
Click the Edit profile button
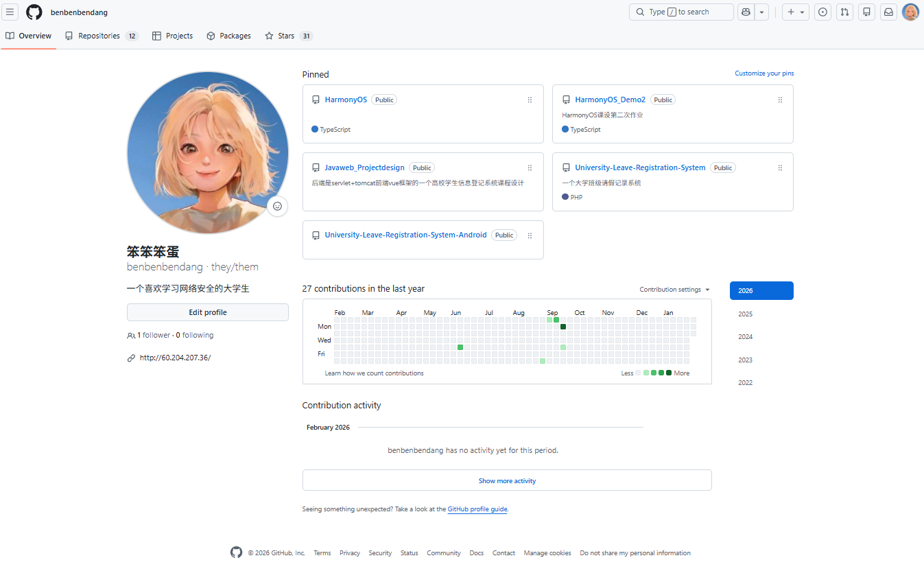coord(207,312)
